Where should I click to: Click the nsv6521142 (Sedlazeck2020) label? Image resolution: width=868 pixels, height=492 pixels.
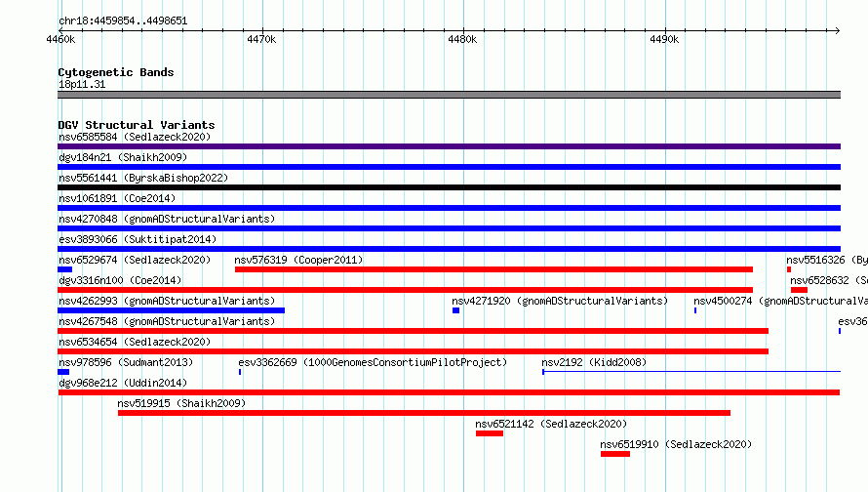pos(551,424)
